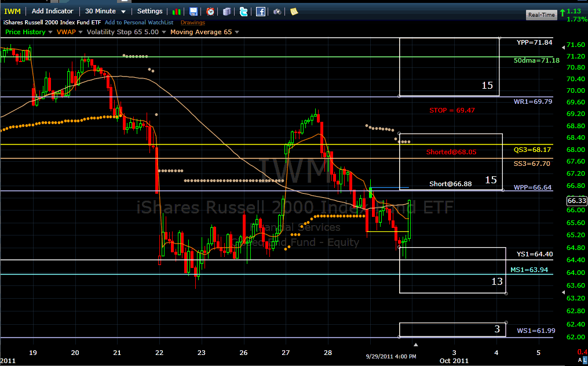Select the WR1=69.79 label
Screen dimensions: 588x366
pos(533,102)
